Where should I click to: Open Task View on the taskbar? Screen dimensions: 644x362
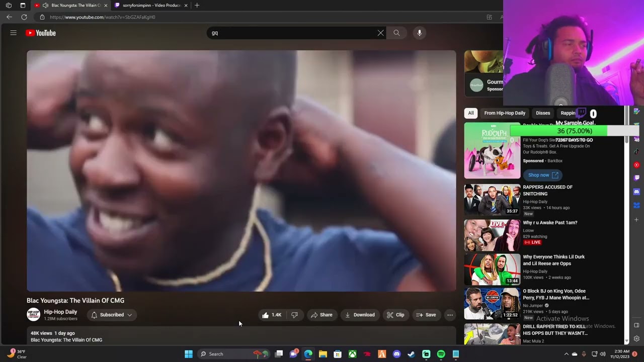tap(279, 354)
